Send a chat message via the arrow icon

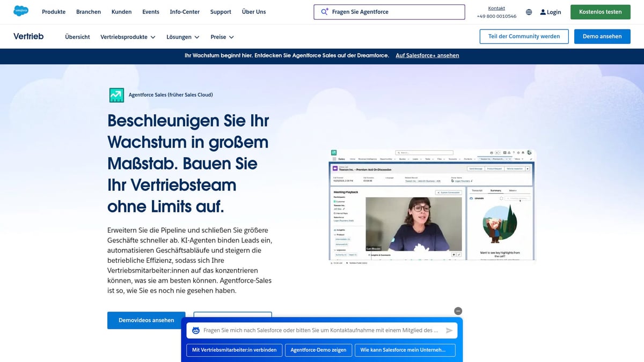[x=450, y=330]
